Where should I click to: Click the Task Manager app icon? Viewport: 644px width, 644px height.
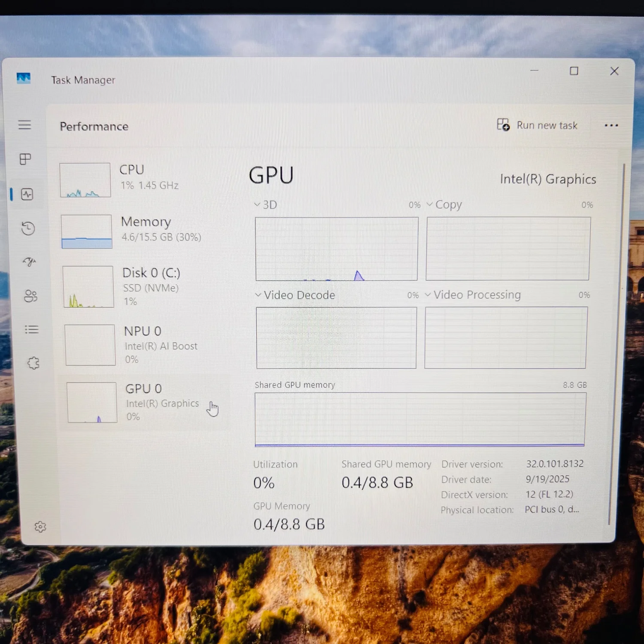(24, 78)
